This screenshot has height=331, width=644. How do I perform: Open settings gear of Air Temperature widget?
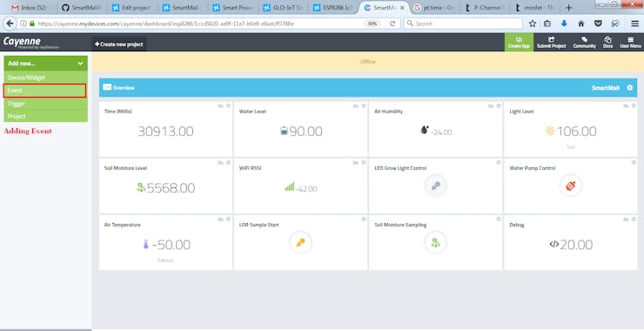[x=228, y=220]
